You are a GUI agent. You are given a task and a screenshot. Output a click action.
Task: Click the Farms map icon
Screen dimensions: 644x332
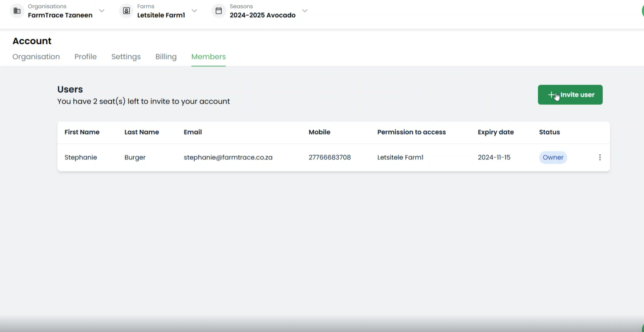[x=127, y=11]
